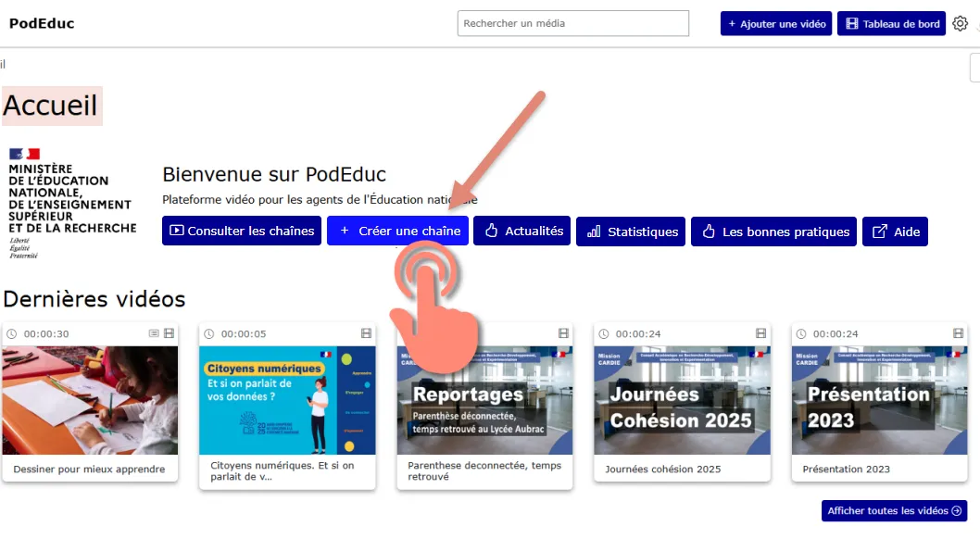Open the Tableau de bord
The height and width of the screenshot is (551, 980).
tap(891, 24)
